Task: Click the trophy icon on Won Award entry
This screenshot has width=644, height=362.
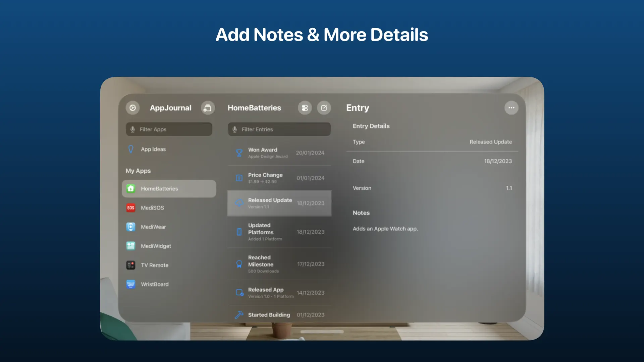Action: (239, 153)
